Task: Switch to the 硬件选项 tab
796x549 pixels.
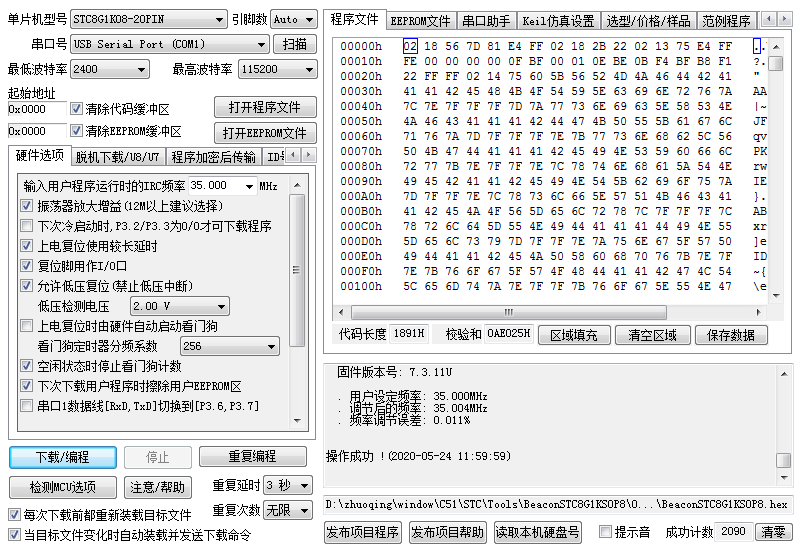Action: point(40,155)
